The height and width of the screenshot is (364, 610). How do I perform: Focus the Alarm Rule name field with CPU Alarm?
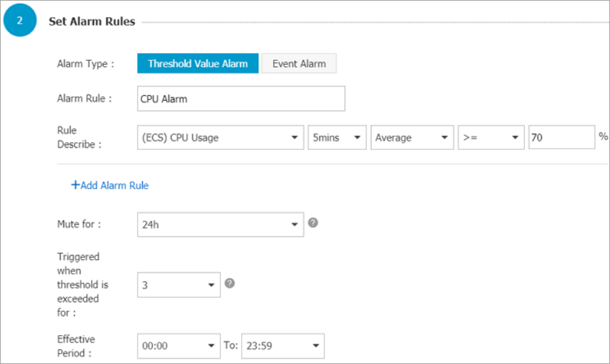click(x=241, y=99)
